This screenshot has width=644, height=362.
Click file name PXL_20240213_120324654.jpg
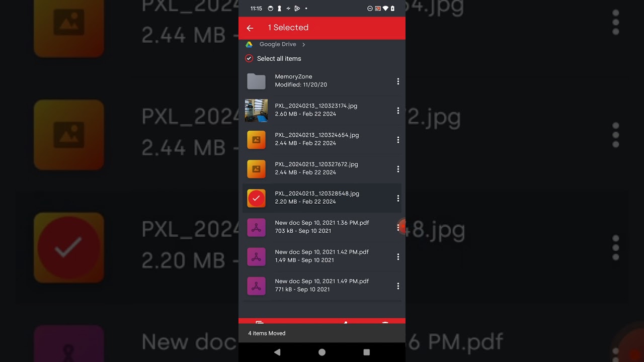point(317,135)
